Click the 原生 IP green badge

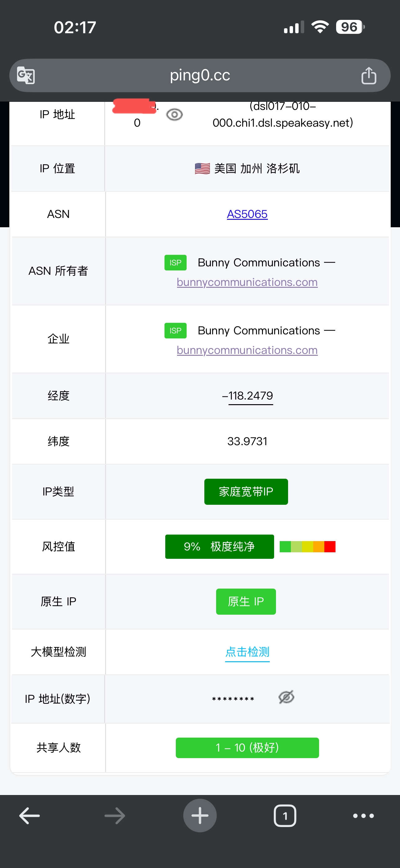tap(246, 601)
